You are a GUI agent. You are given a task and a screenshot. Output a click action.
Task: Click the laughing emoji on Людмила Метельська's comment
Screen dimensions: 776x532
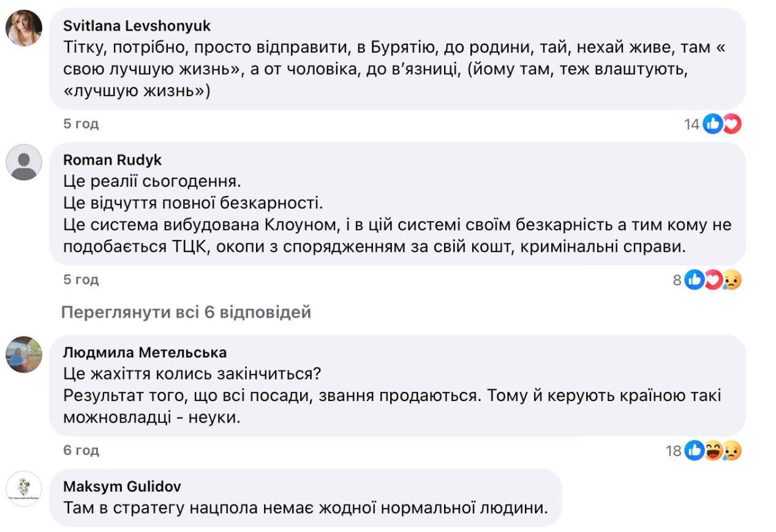[x=713, y=451]
